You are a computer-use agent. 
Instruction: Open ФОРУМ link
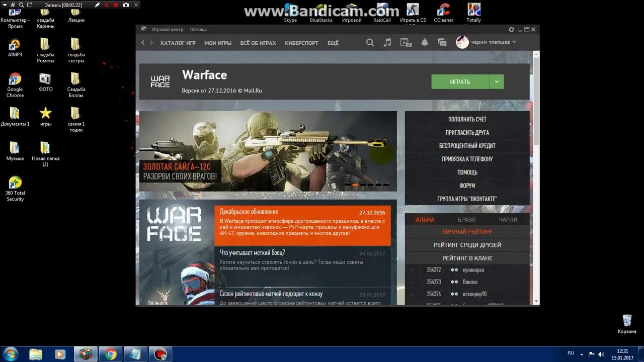coord(467,186)
